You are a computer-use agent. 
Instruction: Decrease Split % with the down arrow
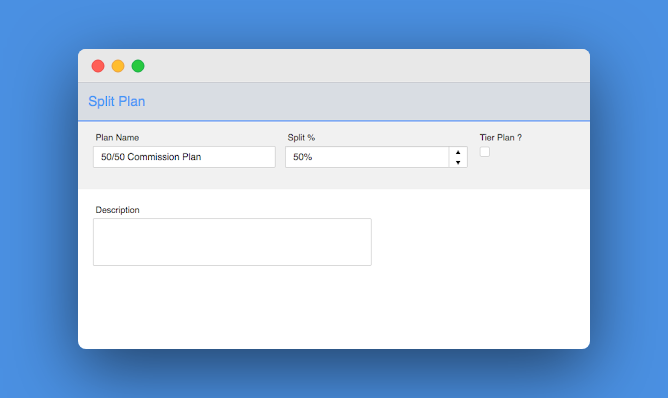pyautogui.click(x=458, y=162)
